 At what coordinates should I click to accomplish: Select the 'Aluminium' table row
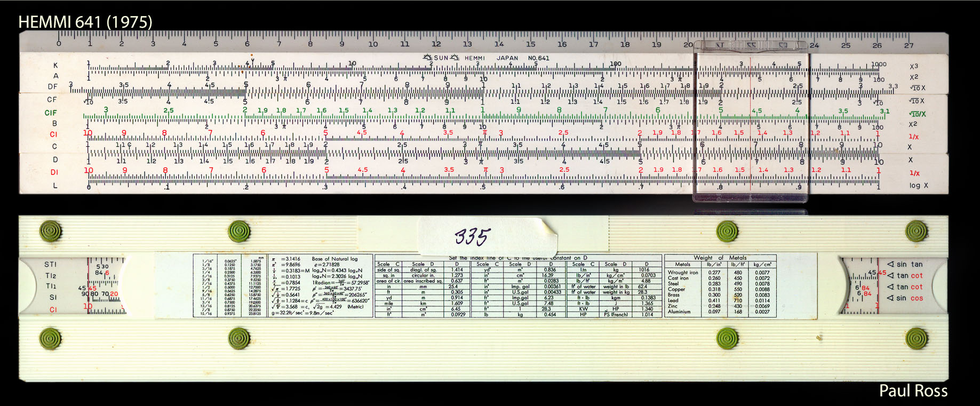point(720,312)
